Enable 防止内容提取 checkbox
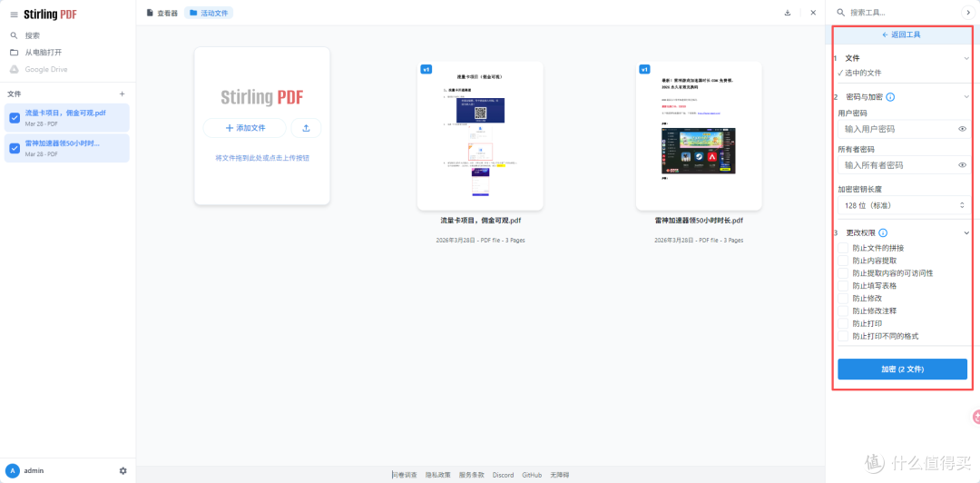 [843, 261]
